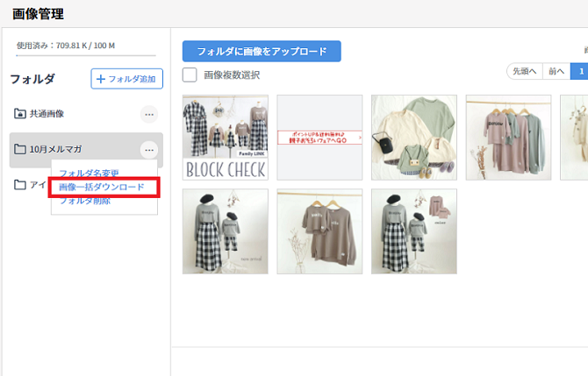
Task: Click the + フォルダ追加 button
Action: (x=126, y=79)
